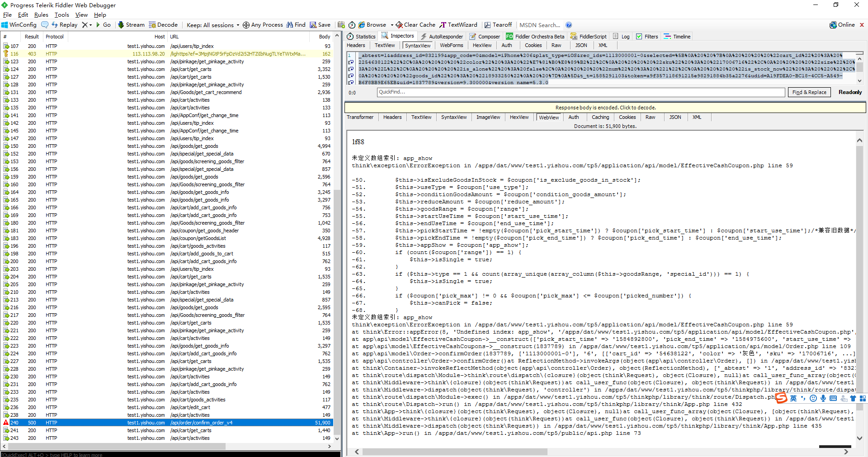Image resolution: width=868 pixels, height=457 pixels.
Task: Select request SyntaxView tab
Action: 418,46
